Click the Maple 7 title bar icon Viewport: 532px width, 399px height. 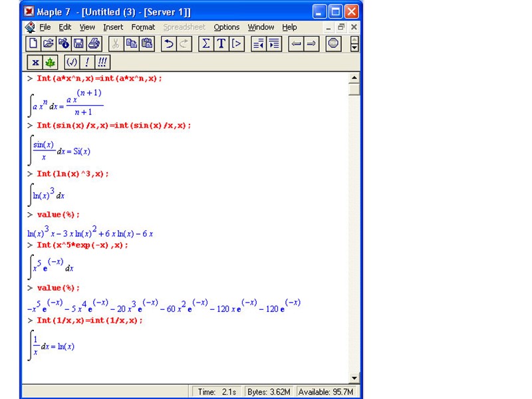[29, 11]
